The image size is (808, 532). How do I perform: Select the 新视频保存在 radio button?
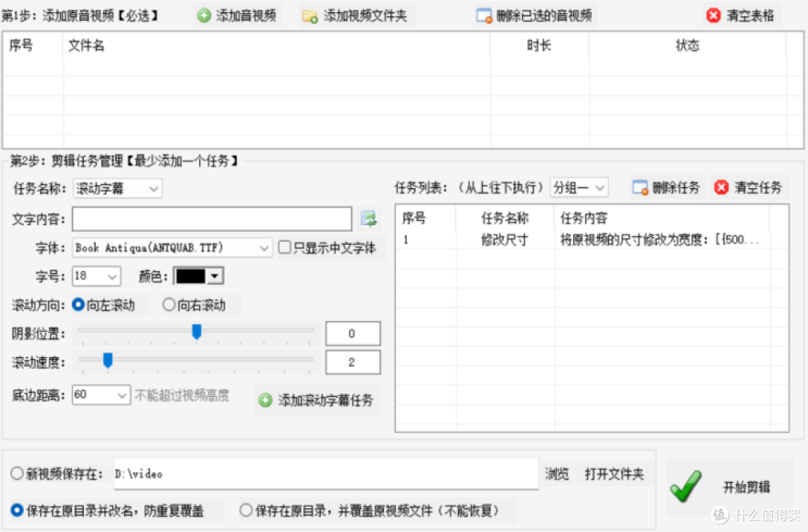coord(17,473)
